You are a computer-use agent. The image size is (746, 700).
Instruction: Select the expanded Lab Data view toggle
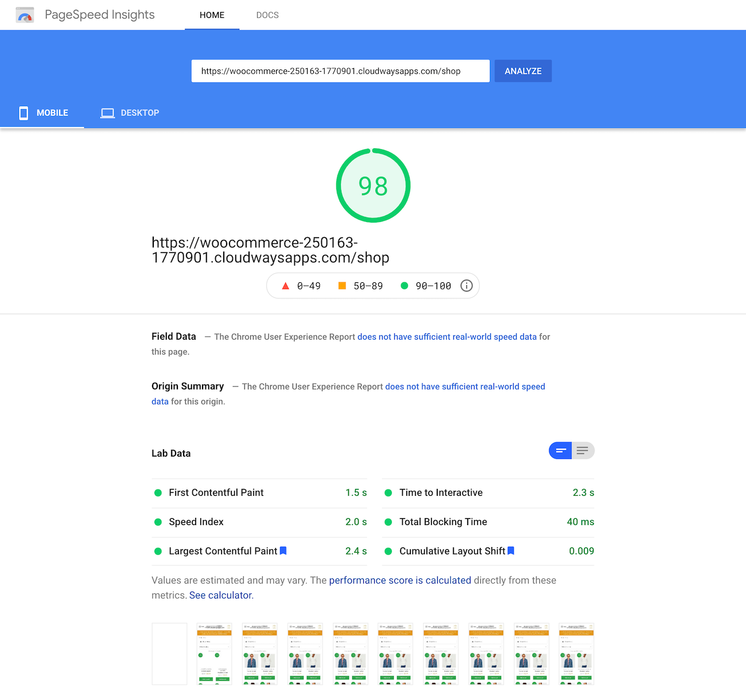click(583, 450)
